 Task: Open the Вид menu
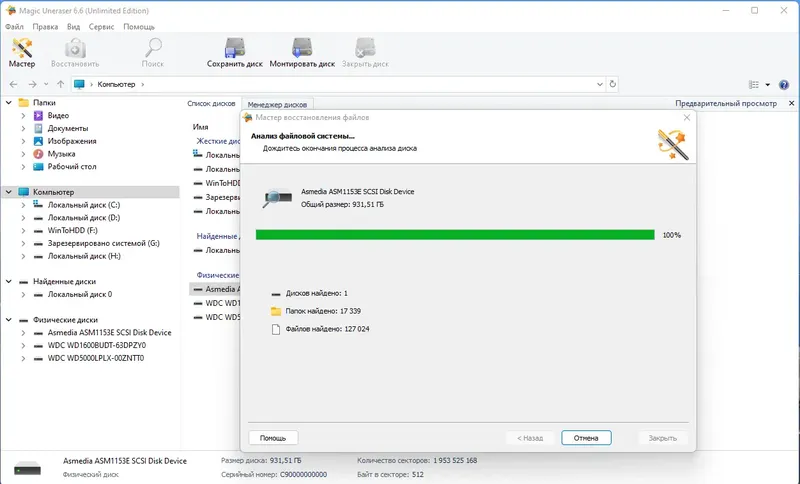tap(73, 27)
